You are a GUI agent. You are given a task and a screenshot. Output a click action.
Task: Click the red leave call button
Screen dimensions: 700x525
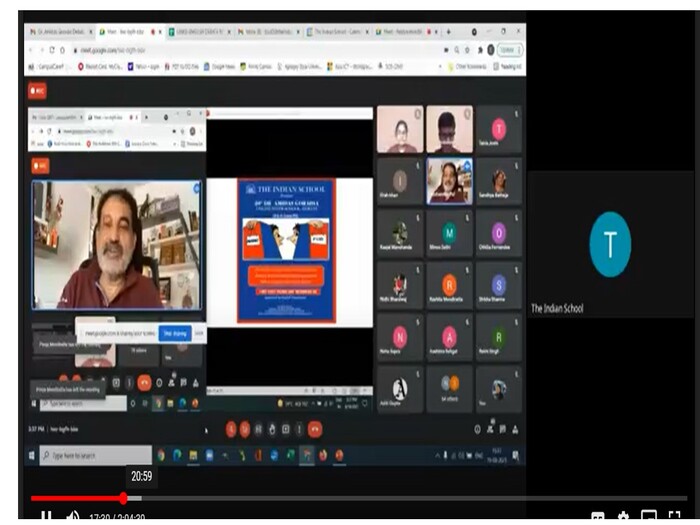pos(315,429)
